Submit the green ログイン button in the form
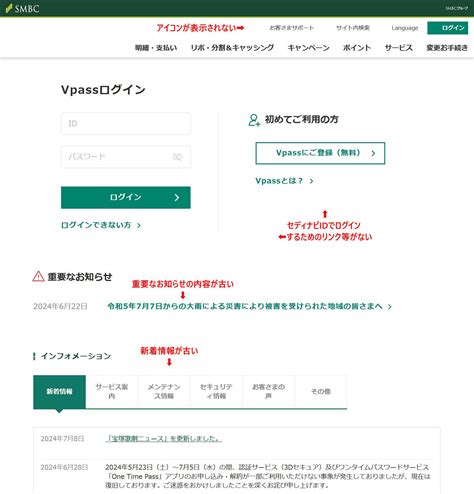 click(x=126, y=197)
